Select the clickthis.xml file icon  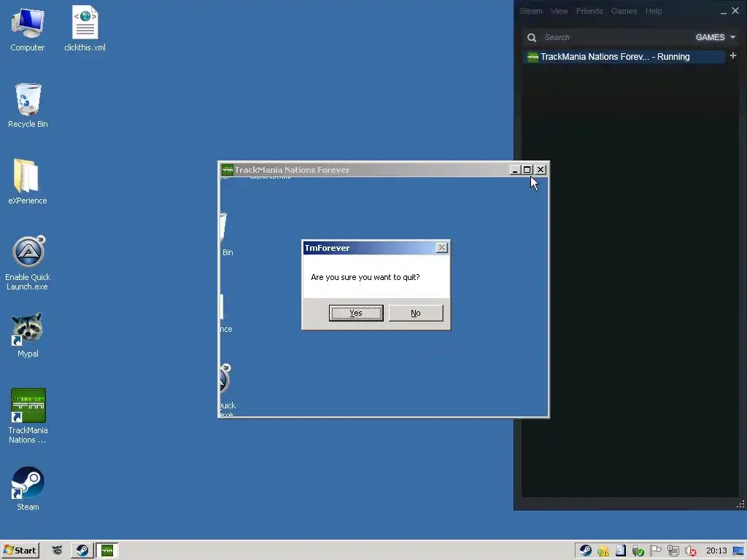[85, 28]
